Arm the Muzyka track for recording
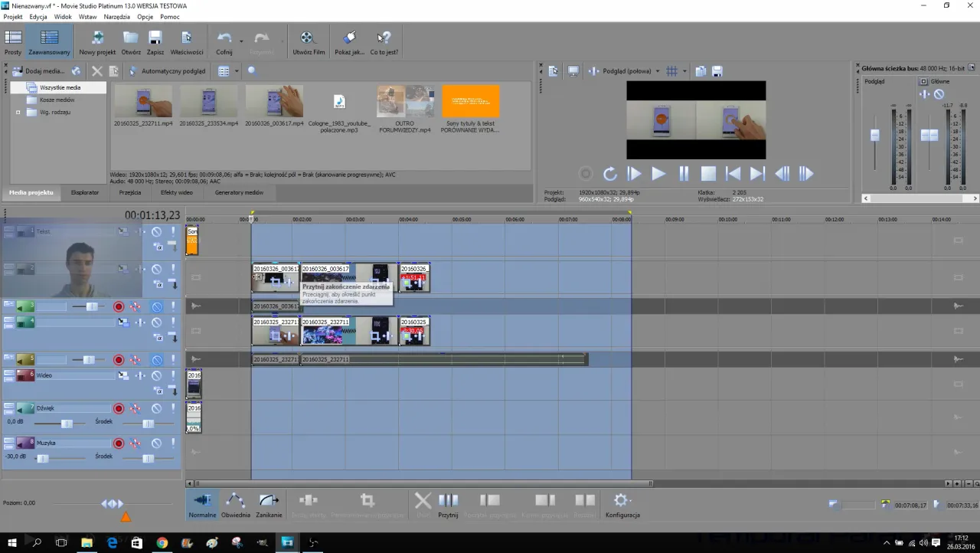Image resolution: width=980 pixels, height=553 pixels. [x=119, y=443]
